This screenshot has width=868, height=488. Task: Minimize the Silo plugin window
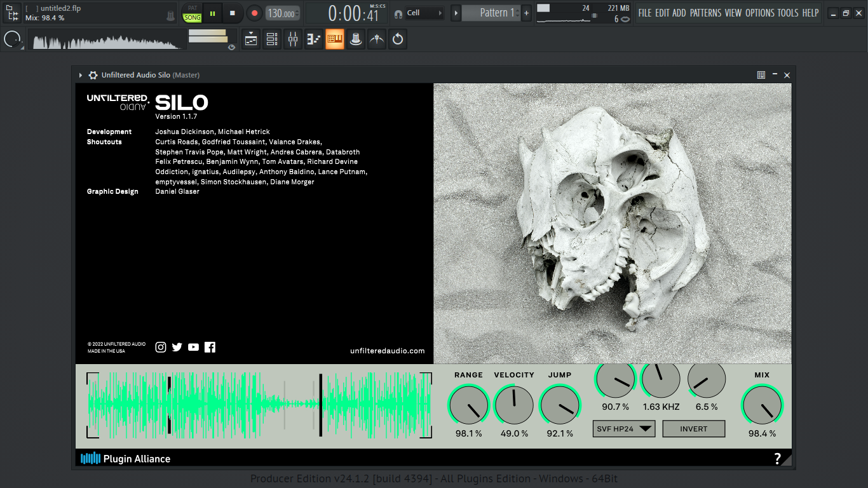775,75
